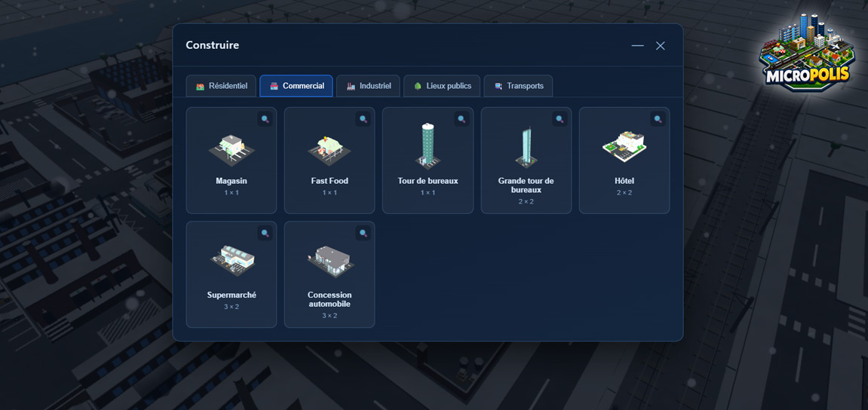Click the 3 × 2 size under Supermarché
The height and width of the screenshot is (410, 868).
[232, 307]
